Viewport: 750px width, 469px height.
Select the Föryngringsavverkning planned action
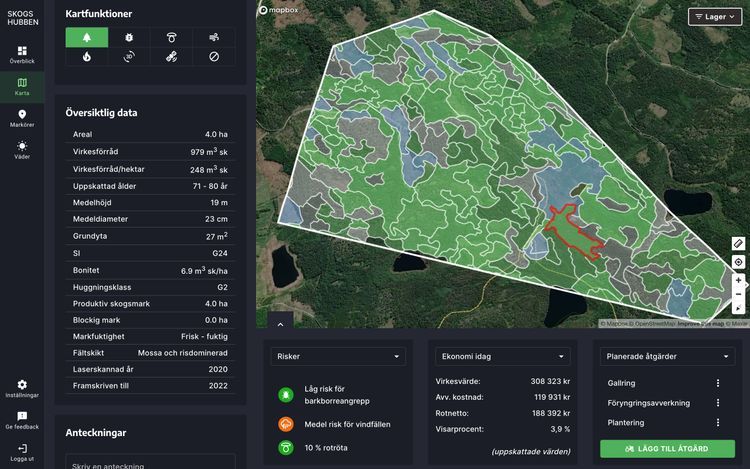649,403
